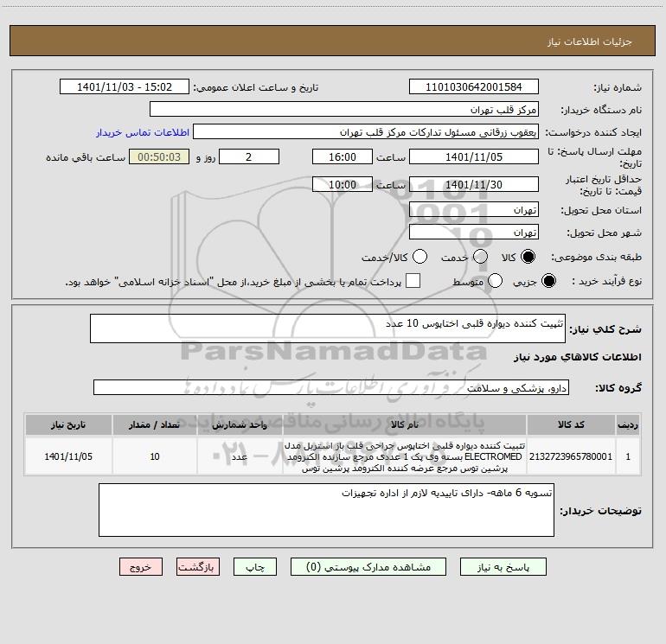Image resolution: width=666 pixels, height=644 pixels.
Task: Click the delivery province field استان محل تحویل
Action: [x=474, y=210]
